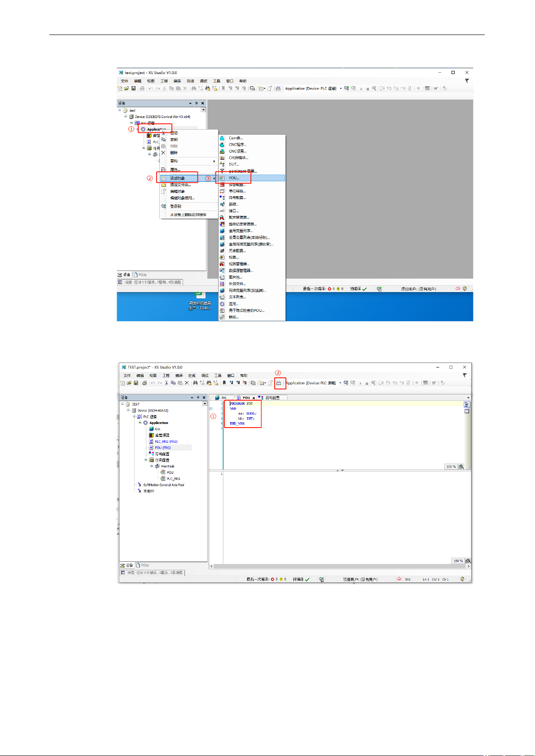Click the 登录到 icon in context menu
Image resolution: width=535 pixels, height=756 pixels.
click(x=164, y=206)
